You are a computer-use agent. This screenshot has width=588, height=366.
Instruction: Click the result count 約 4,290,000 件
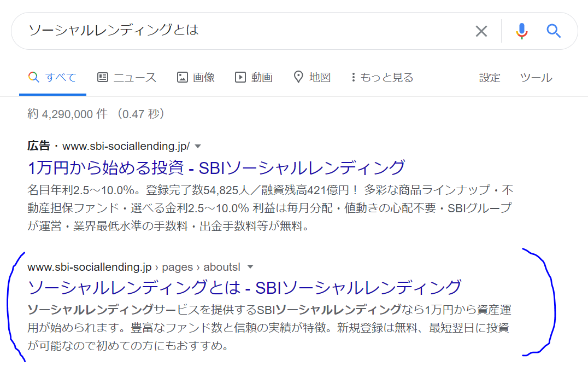[x=68, y=114]
